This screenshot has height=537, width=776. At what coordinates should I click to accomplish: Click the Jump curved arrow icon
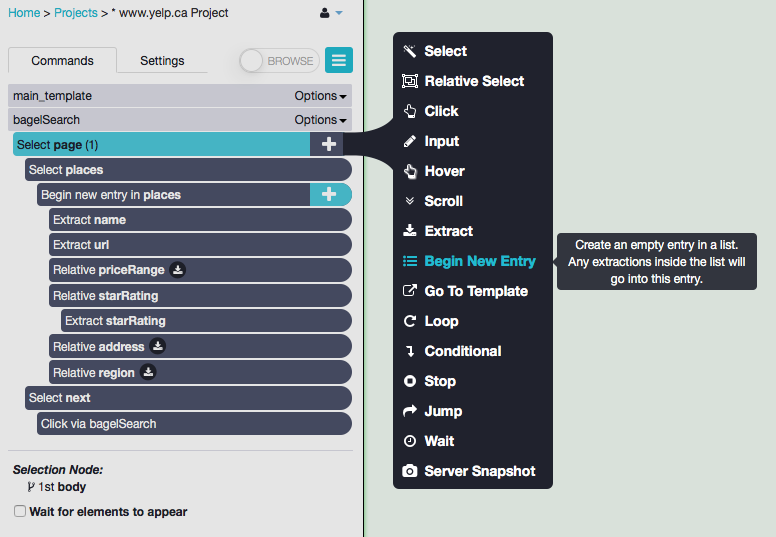pyautogui.click(x=410, y=411)
